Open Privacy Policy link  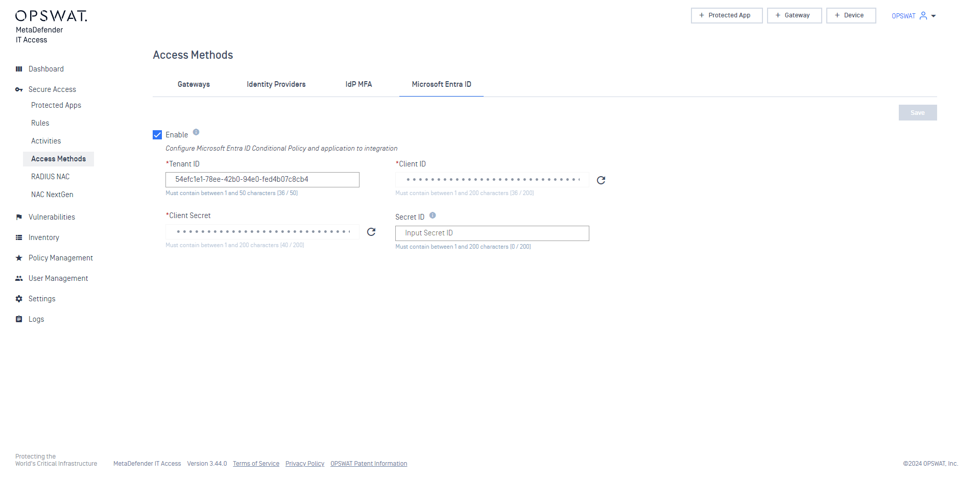(305, 464)
